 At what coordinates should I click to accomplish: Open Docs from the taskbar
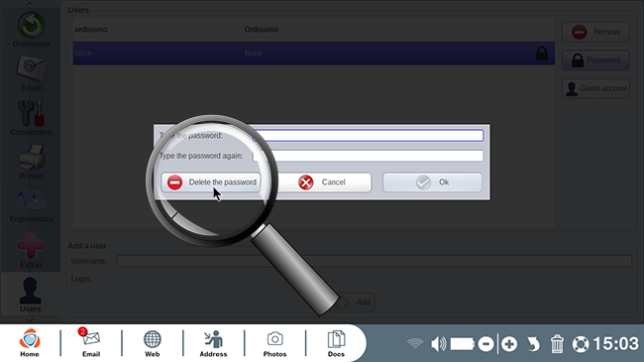click(336, 343)
